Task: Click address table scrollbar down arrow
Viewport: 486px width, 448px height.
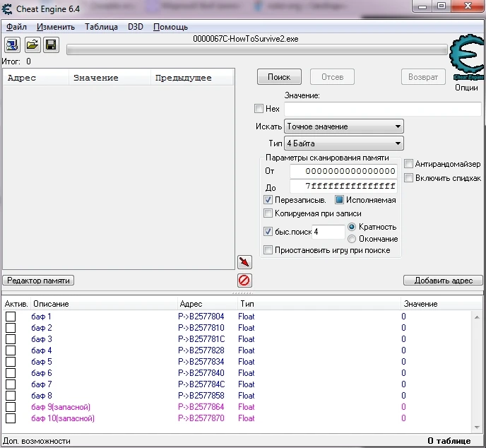Action: pyautogui.click(x=477, y=428)
